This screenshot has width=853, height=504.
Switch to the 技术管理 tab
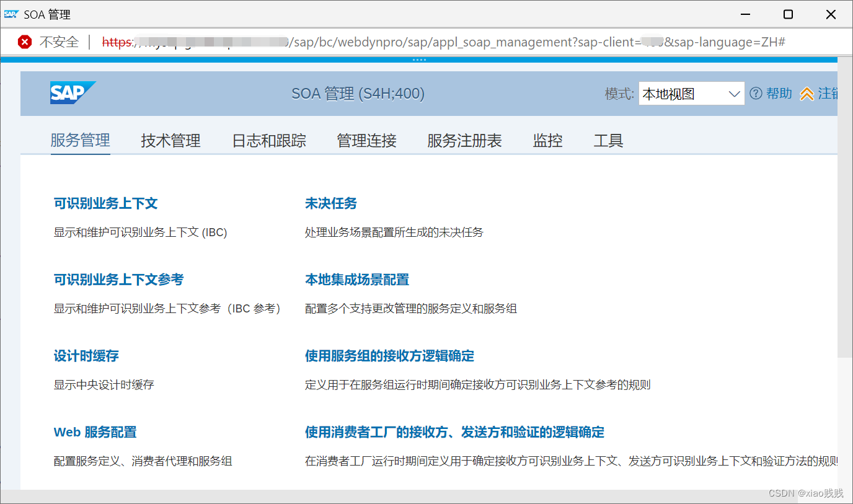pyautogui.click(x=170, y=140)
